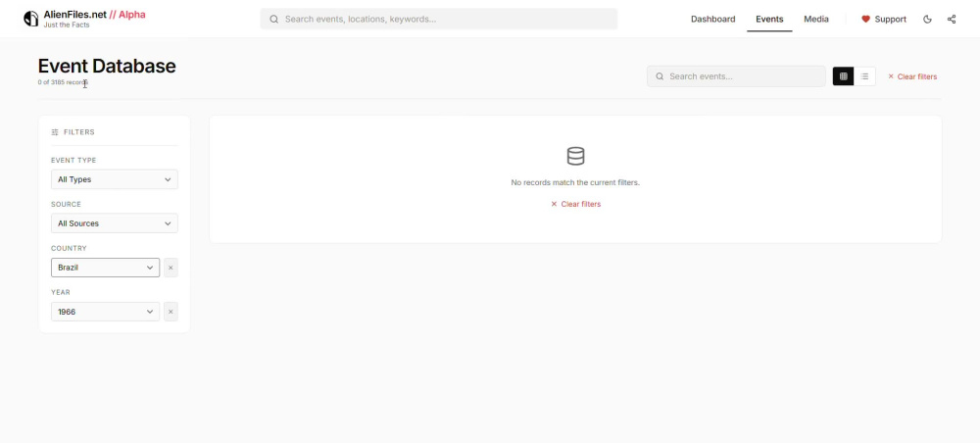Expand the Year dropdown showing 1966
Screen dimensions: 980x443
coord(105,312)
